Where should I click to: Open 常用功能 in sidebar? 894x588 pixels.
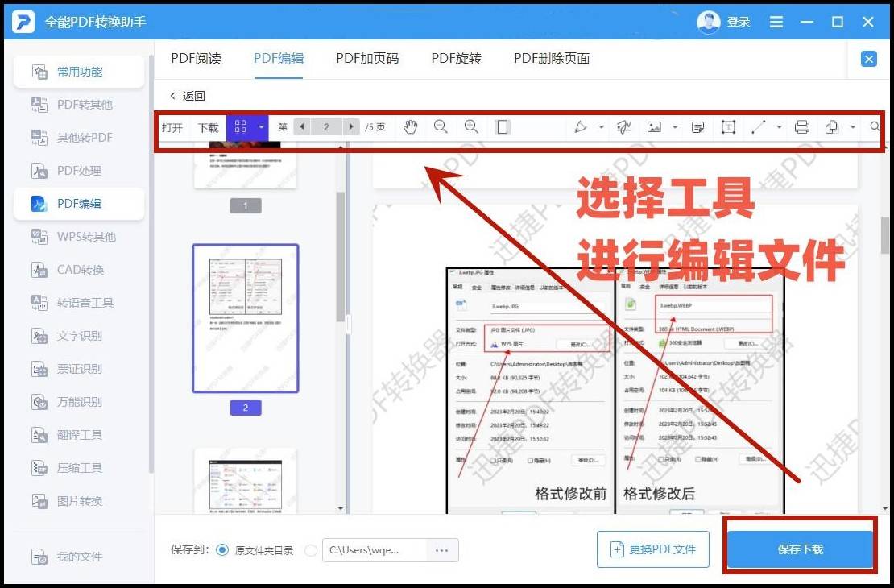tap(79, 72)
